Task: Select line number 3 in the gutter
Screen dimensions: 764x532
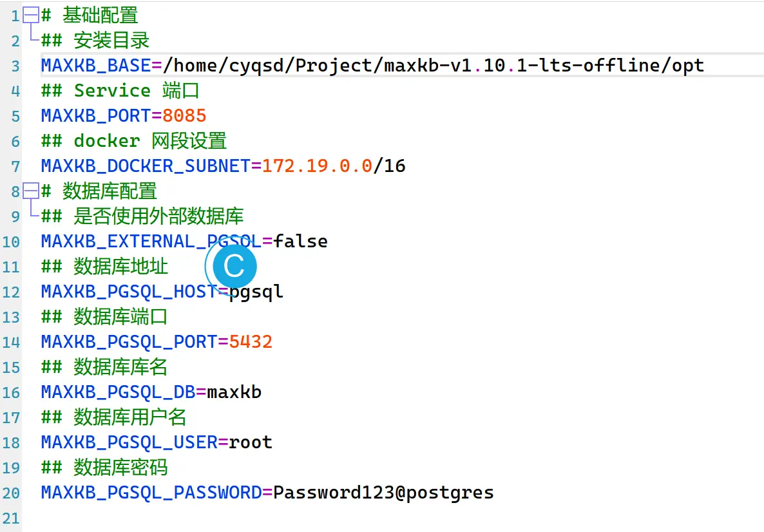Action: click(15, 66)
